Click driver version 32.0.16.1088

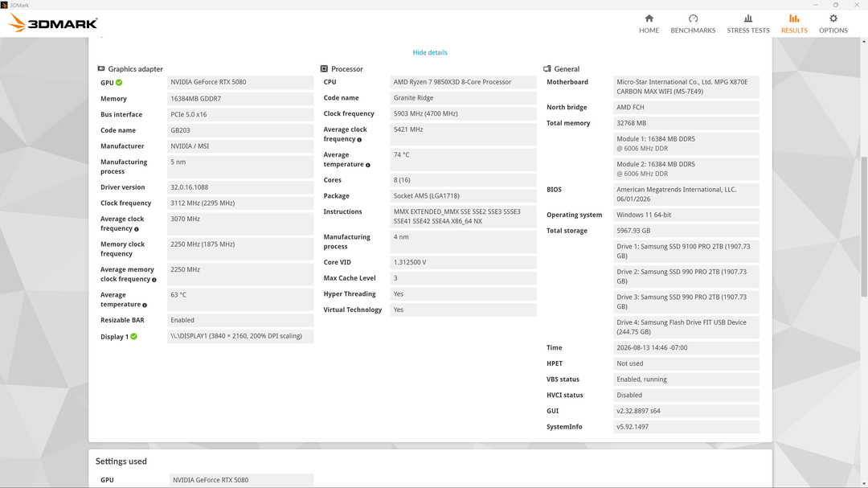(240, 187)
